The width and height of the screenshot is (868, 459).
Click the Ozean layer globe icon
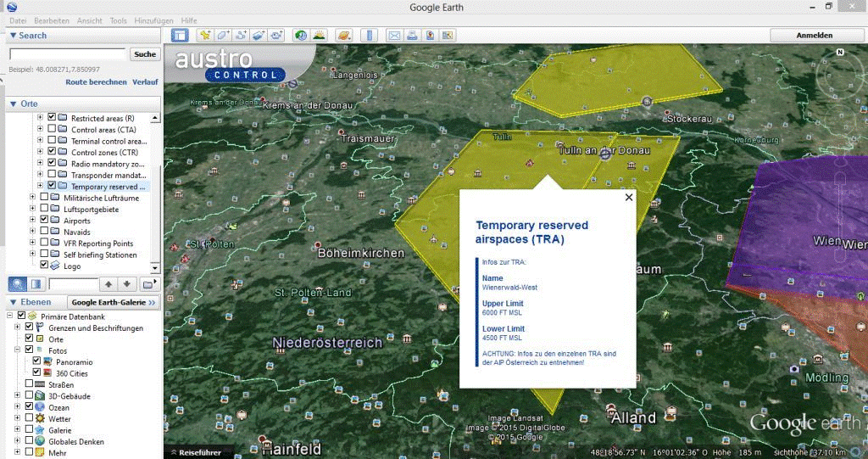click(x=40, y=407)
